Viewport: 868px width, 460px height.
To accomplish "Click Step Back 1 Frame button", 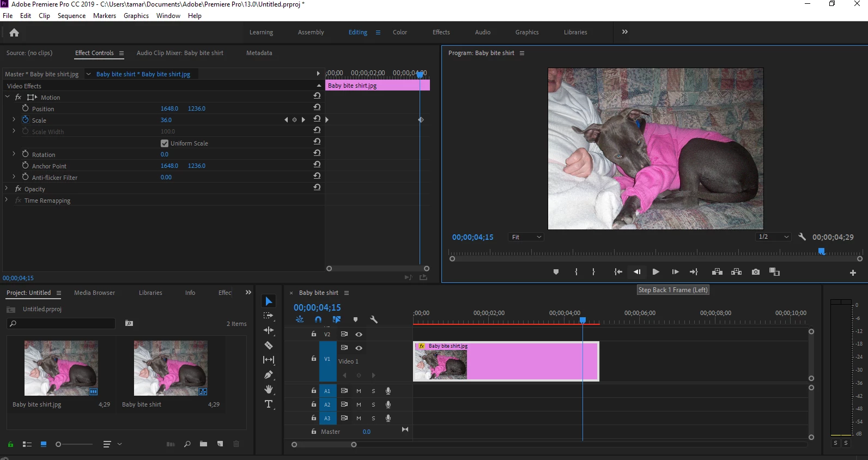I will pos(637,272).
